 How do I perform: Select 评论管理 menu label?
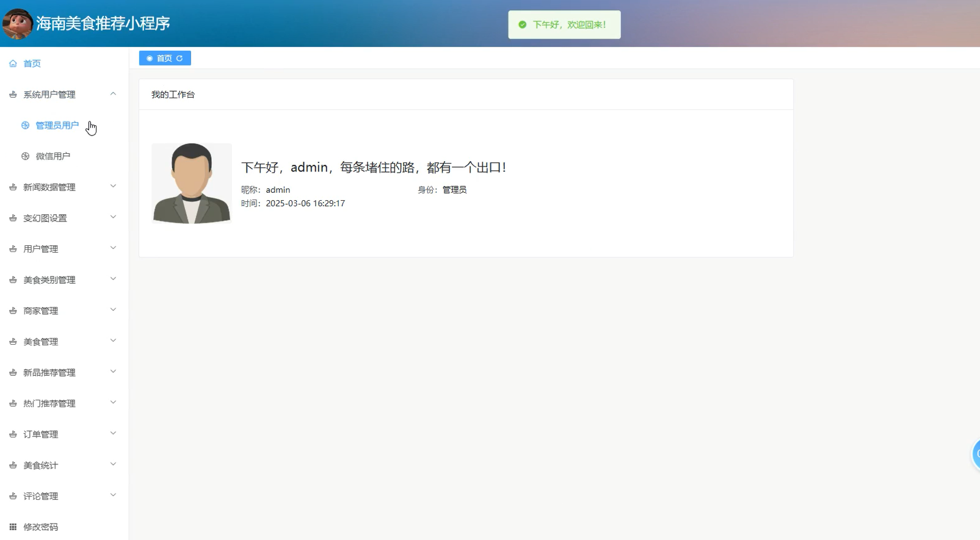pyautogui.click(x=41, y=497)
